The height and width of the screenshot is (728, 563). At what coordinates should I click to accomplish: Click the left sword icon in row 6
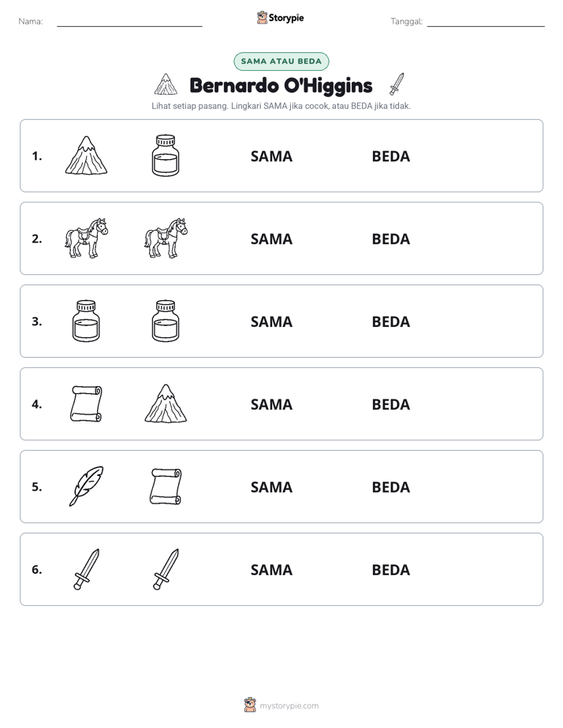(x=87, y=569)
